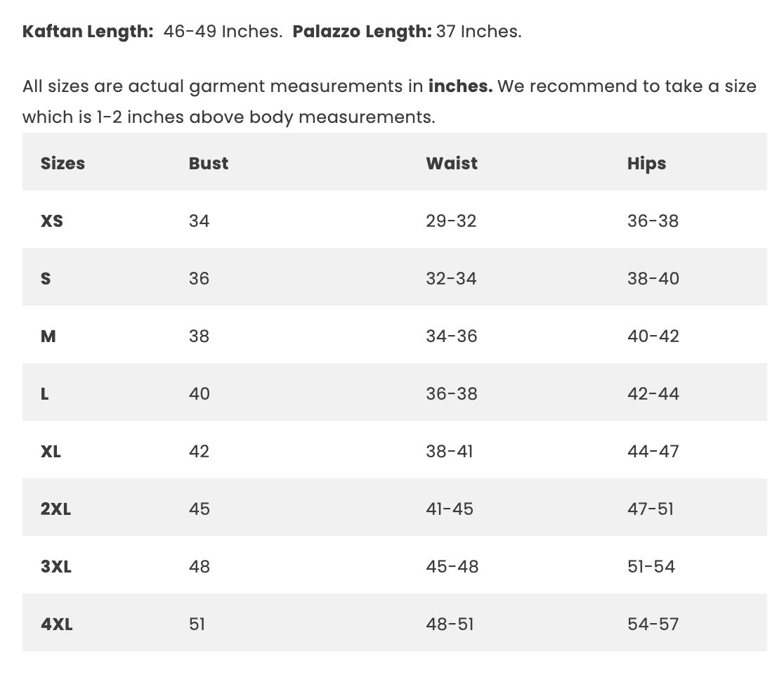Select the L size row label
Viewport: 784px width, 687px height.
click(x=45, y=393)
